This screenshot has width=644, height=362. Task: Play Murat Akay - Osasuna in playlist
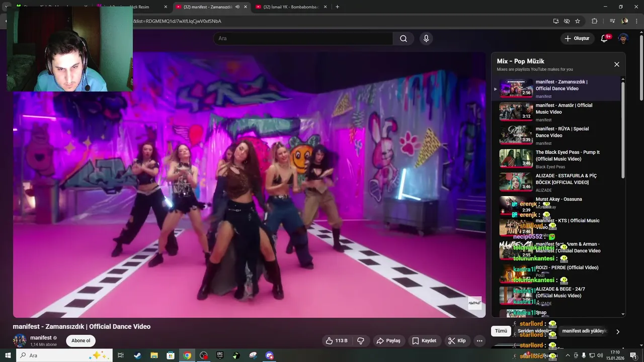click(x=556, y=205)
